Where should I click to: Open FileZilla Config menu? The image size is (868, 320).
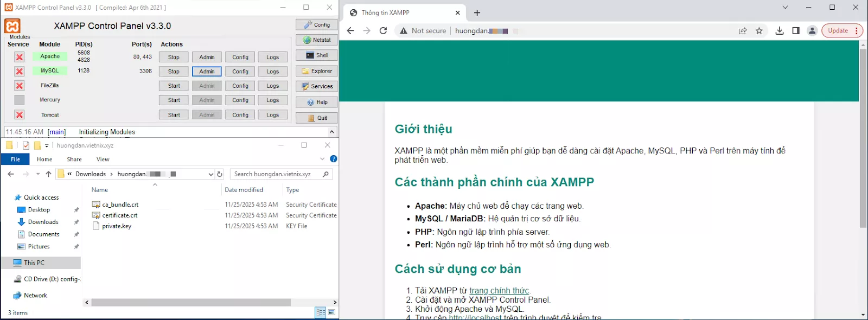click(x=240, y=86)
